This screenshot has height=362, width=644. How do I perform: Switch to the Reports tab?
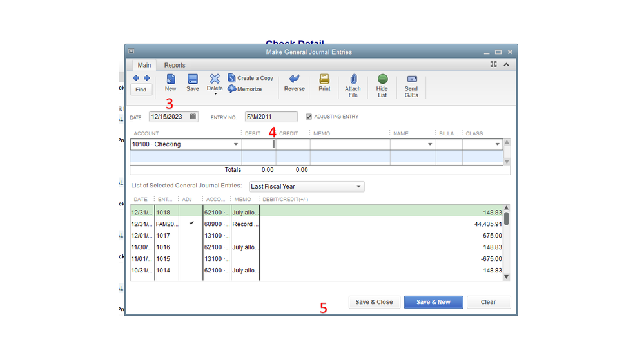click(x=175, y=65)
